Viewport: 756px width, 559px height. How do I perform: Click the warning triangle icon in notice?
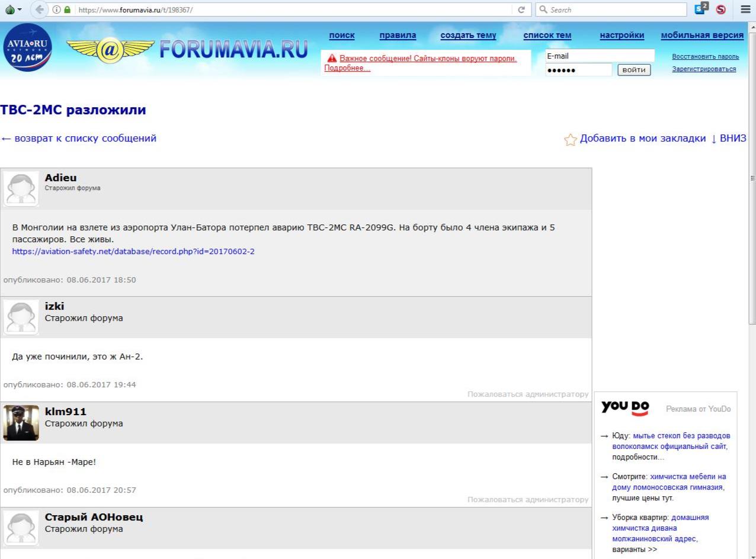click(x=332, y=59)
